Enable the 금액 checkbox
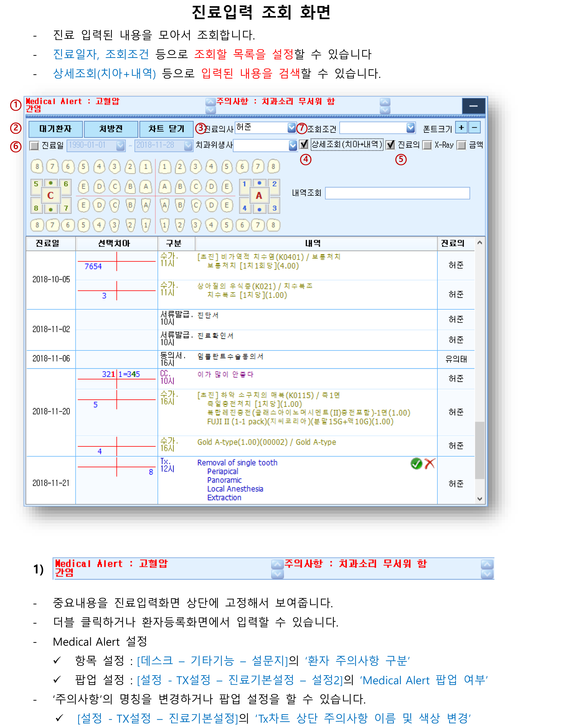The height and width of the screenshot is (728, 566). click(x=461, y=145)
